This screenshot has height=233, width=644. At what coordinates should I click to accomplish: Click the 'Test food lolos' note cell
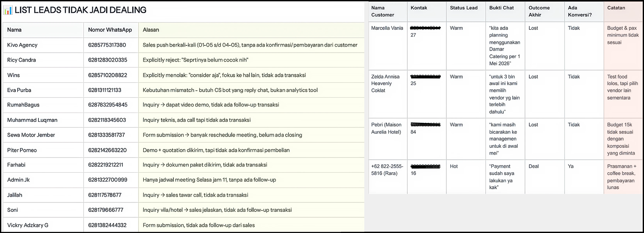[623, 94]
